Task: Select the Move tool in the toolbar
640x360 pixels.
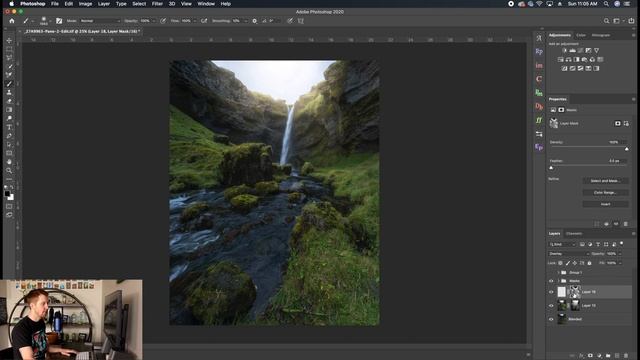Action: pos(9,40)
